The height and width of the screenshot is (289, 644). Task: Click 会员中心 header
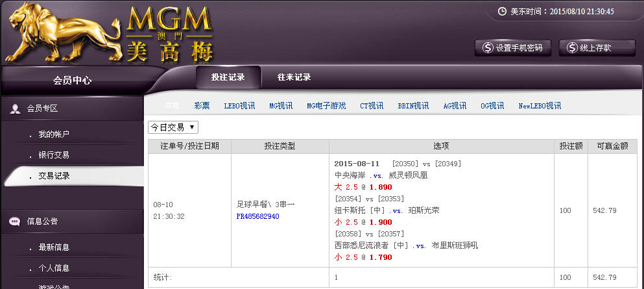pos(72,81)
